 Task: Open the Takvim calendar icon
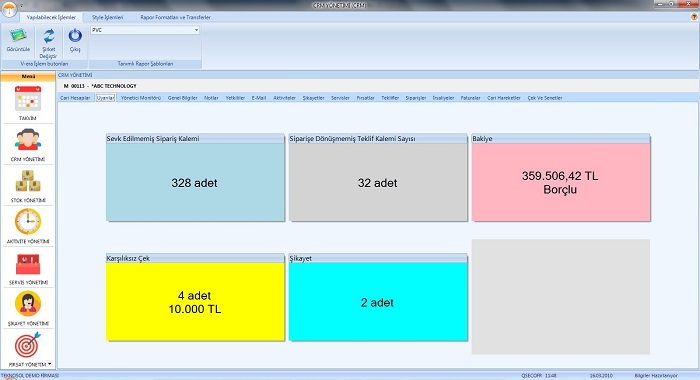pyautogui.click(x=28, y=99)
